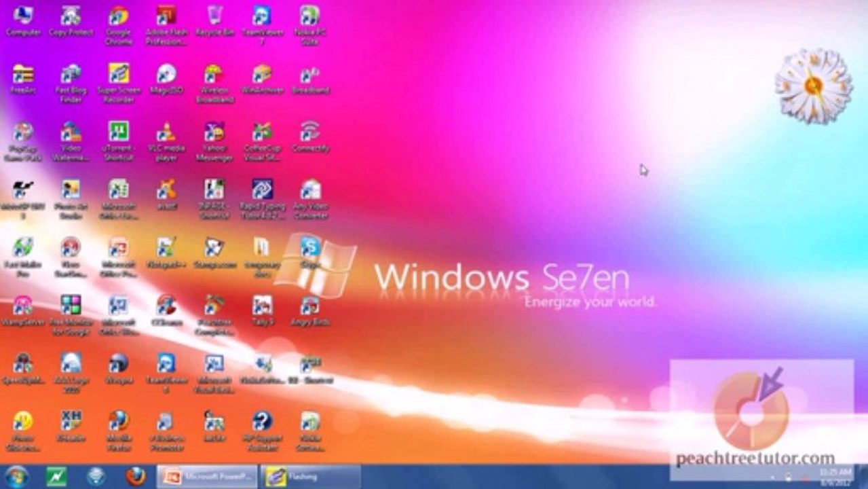Screen dimensions: 868x489
Task: Open PopCap Game Pack icon
Action: [x=23, y=142]
